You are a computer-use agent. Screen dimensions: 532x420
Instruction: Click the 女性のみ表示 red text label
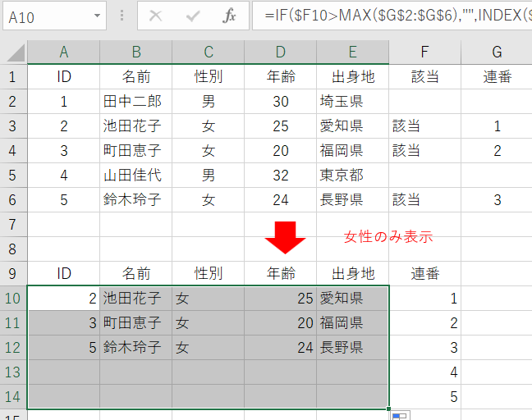click(x=387, y=237)
